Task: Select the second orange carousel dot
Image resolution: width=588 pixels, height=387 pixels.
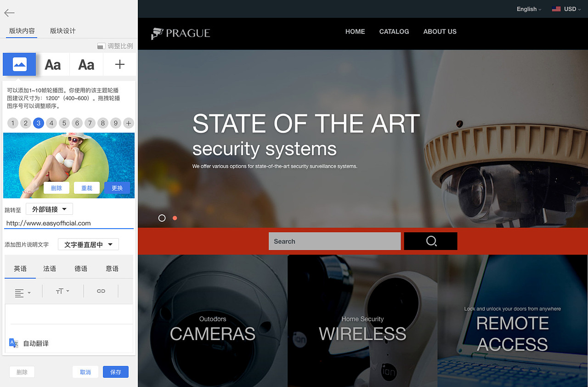Action: tap(175, 218)
